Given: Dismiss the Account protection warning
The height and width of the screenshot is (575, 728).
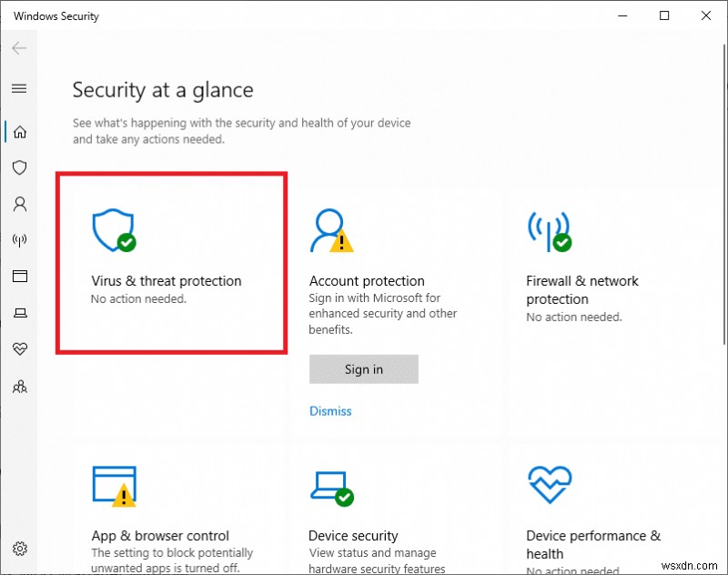Looking at the screenshot, I should pyautogui.click(x=330, y=411).
